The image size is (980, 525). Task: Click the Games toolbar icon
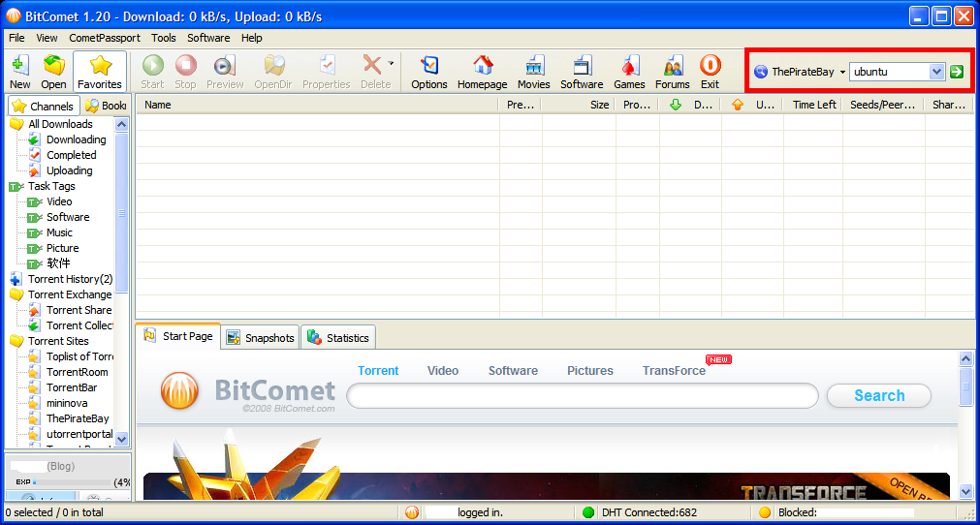coord(629,72)
